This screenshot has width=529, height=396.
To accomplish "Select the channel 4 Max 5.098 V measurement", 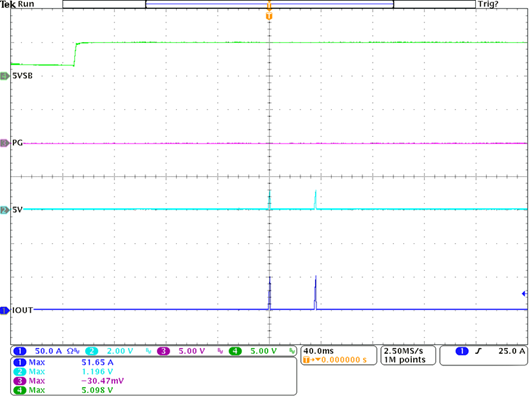I will click(63, 390).
